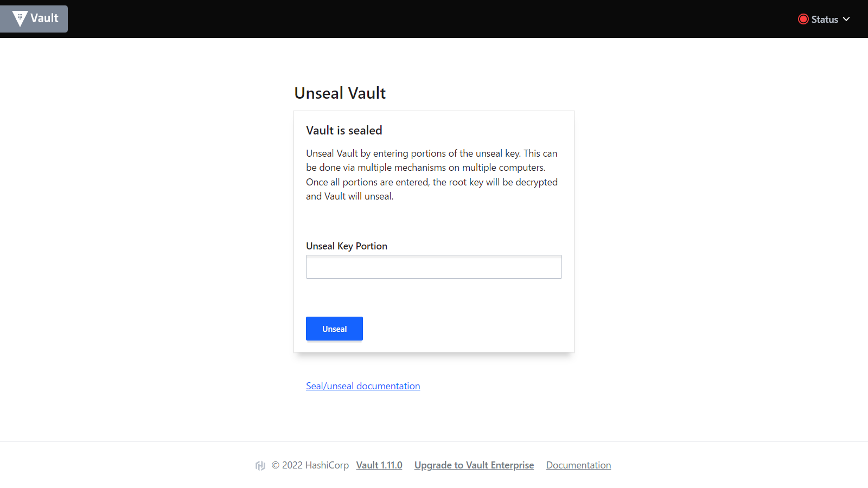Screen dimensions: 868x488
Task: Click the empty center of the black navigation bar
Action: [434, 19]
